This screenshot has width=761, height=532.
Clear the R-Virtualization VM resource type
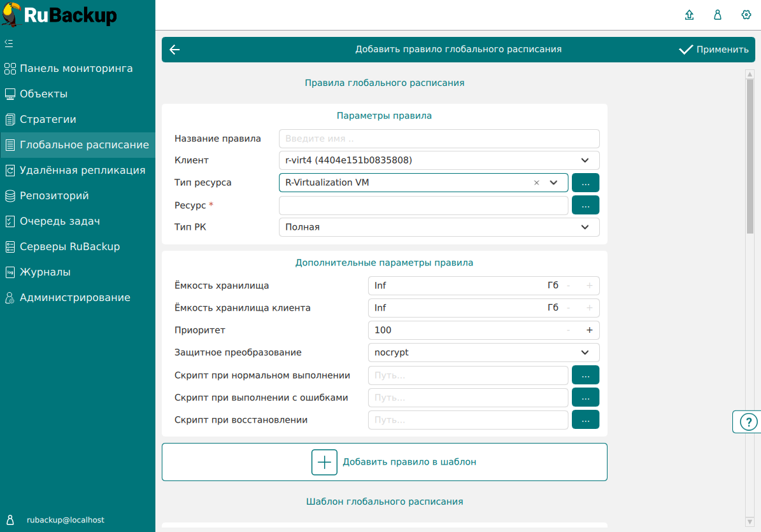(x=536, y=183)
